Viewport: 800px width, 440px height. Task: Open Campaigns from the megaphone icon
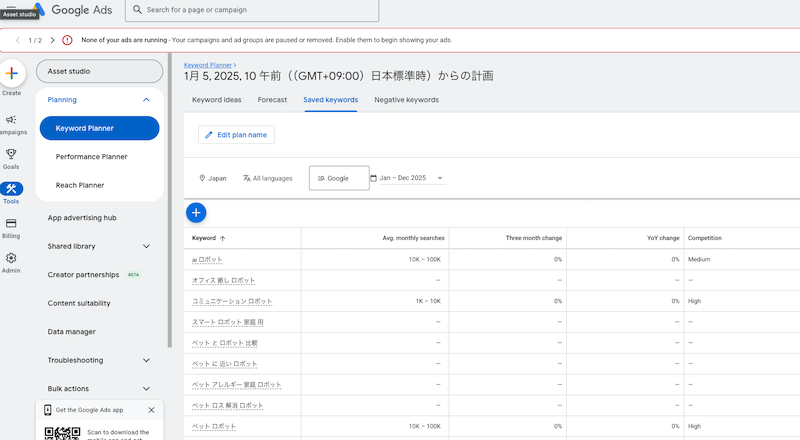tap(11, 119)
